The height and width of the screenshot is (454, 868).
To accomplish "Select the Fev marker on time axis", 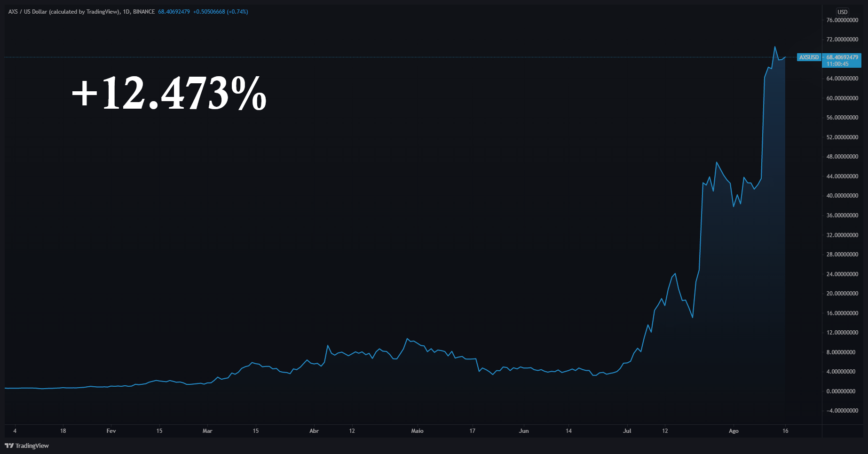I will 111,431.
